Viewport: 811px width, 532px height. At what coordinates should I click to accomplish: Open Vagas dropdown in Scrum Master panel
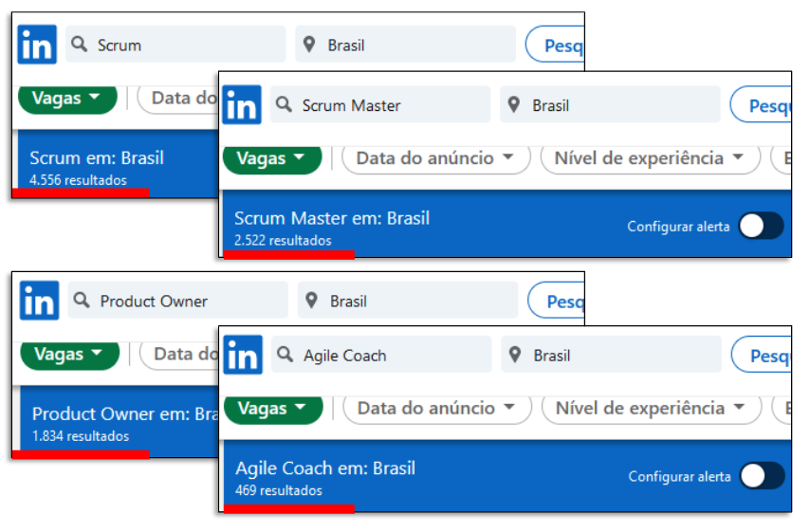click(x=271, y=157)
